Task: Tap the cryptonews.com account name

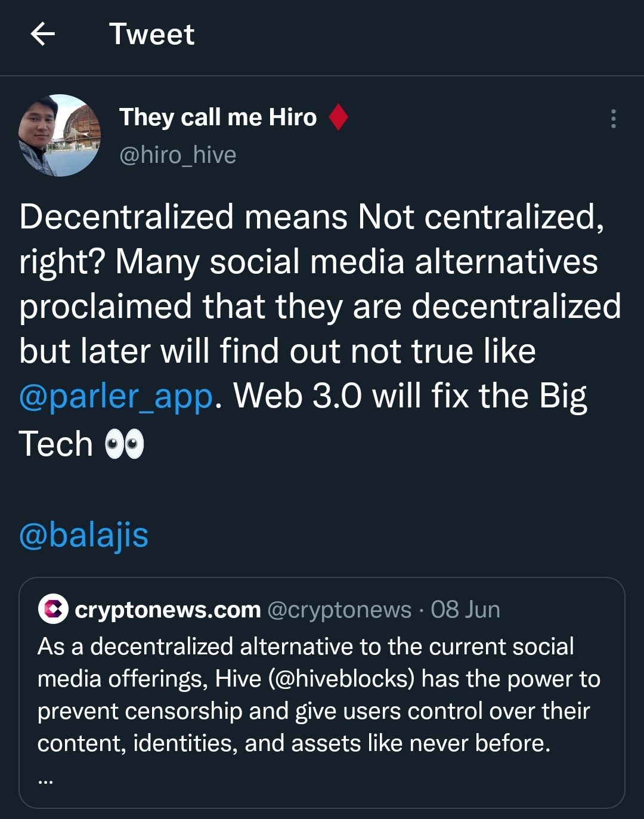Action: [168, 610]
